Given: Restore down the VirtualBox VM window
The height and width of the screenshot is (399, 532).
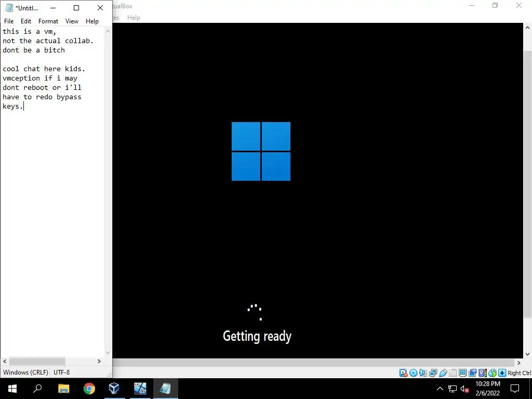Looking at the screenshot, I should pyautogui.click(x=495, y=6).
